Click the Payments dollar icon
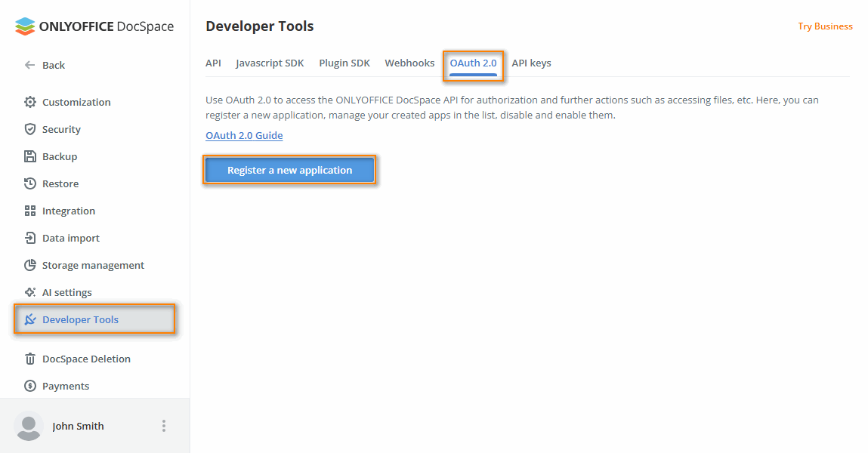 point(29,386)
